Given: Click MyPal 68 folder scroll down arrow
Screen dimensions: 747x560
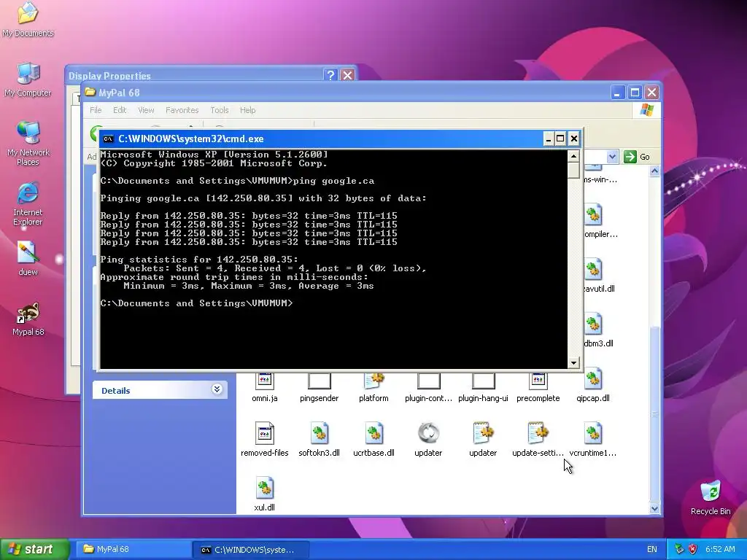Looking at the screenshot, I should pyautogui.click(x=654, y=508).
